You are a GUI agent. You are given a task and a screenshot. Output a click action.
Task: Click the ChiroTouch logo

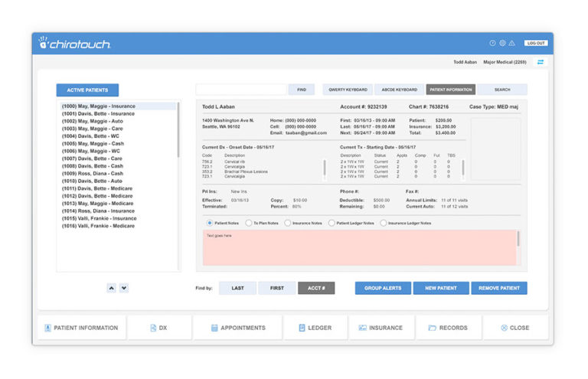[x=75, y=44]
